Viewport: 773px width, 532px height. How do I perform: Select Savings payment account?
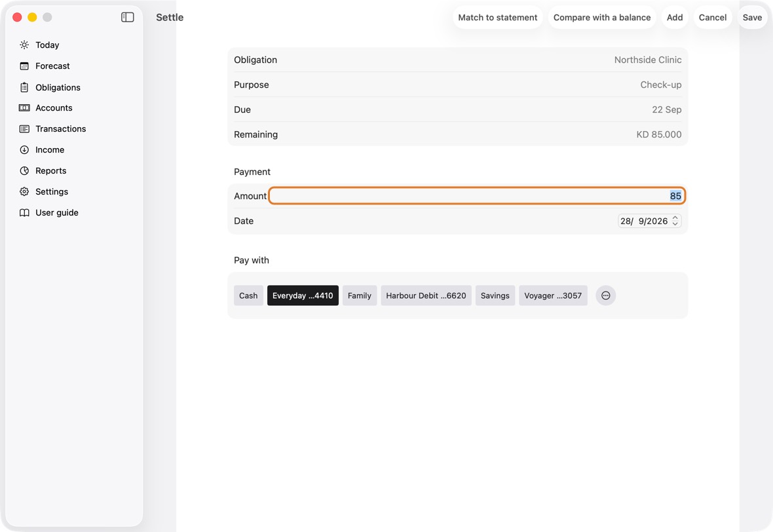tap(495, 295)
